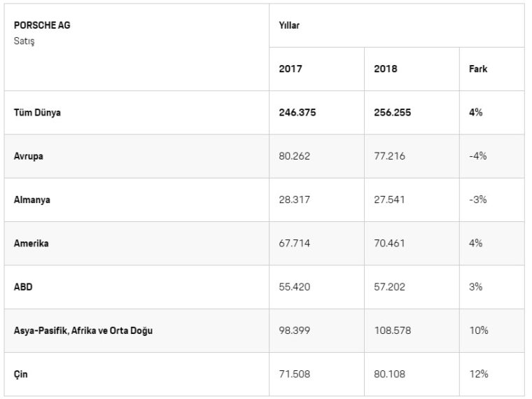The image size is (532, 399).
Task: Click the 2017 year column header
Action: tap(290, 69)
